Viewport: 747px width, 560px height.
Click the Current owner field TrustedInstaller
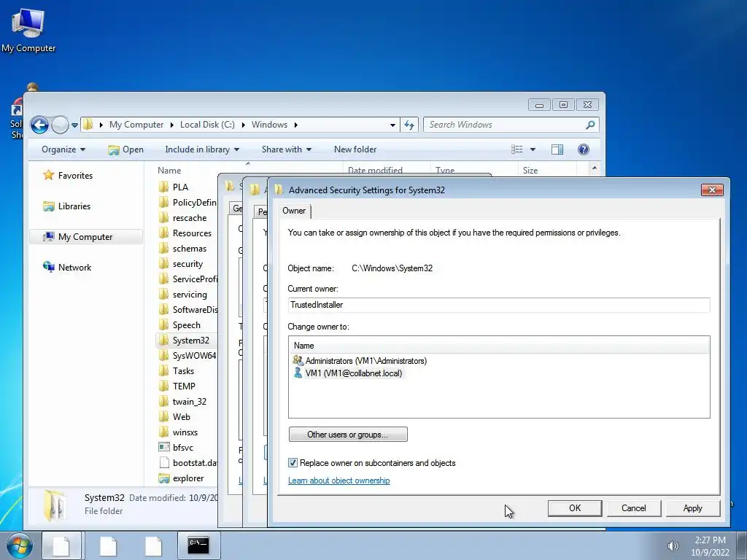tap(499, 305)
